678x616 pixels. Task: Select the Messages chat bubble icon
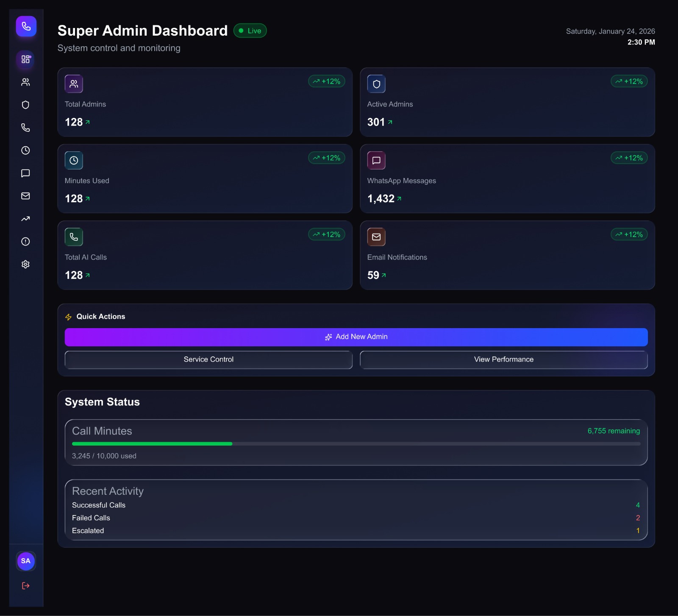(25, 173)
